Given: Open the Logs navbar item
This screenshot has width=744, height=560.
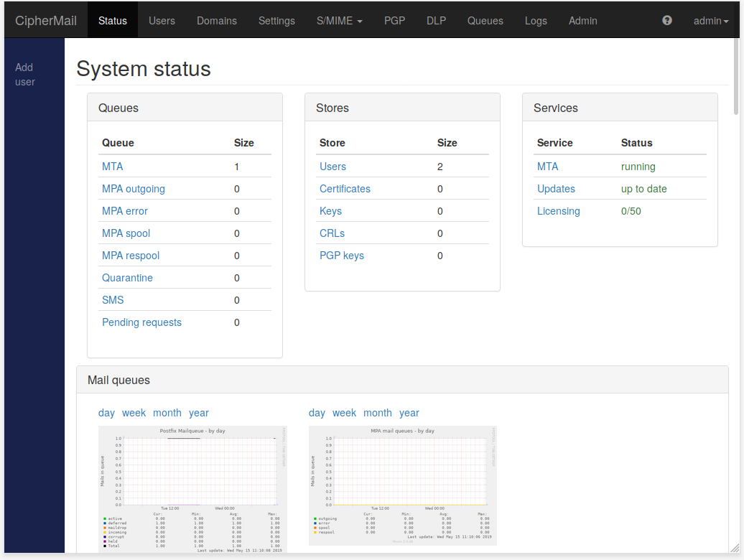Looking at the screenshot, I should tap(536, 21).
